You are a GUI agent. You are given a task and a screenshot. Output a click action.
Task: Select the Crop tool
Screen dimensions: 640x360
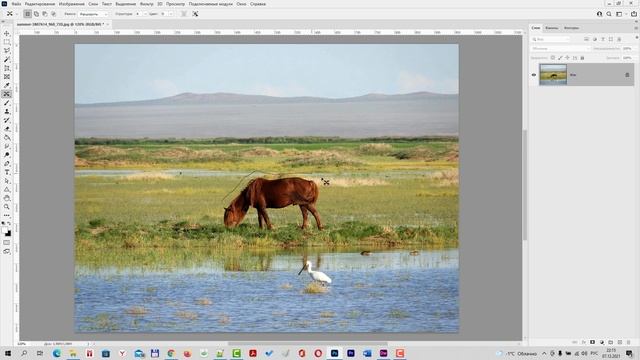[7, 68]
